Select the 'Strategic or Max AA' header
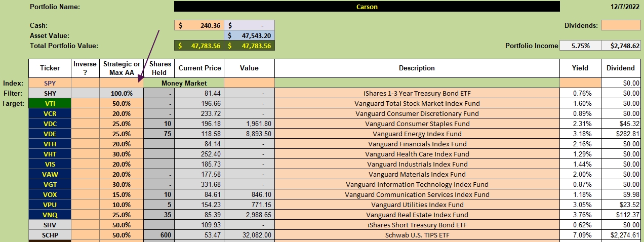This screenshot has width=644, height=242. (x=122, y=68)
